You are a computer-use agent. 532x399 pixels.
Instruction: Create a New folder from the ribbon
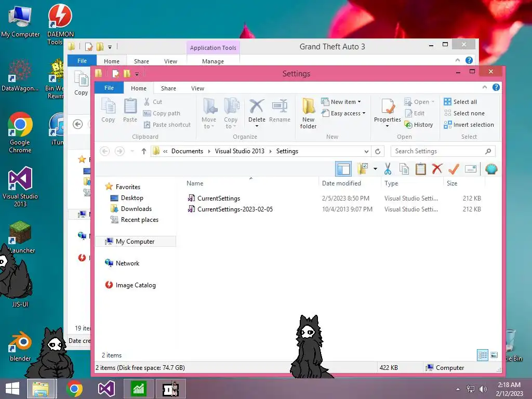pos(308,114)
